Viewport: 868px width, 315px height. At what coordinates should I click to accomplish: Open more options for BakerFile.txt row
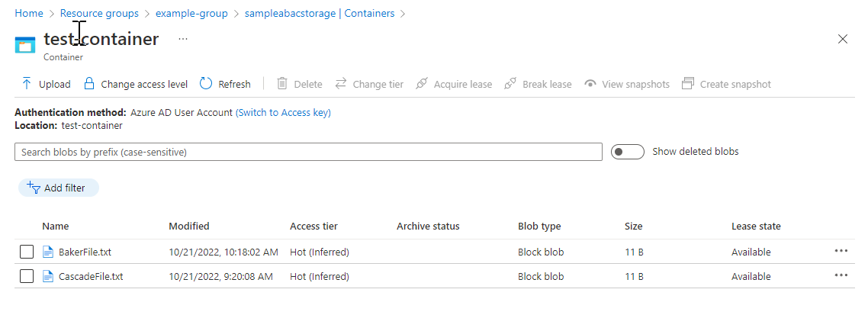(x=841, y=251)
